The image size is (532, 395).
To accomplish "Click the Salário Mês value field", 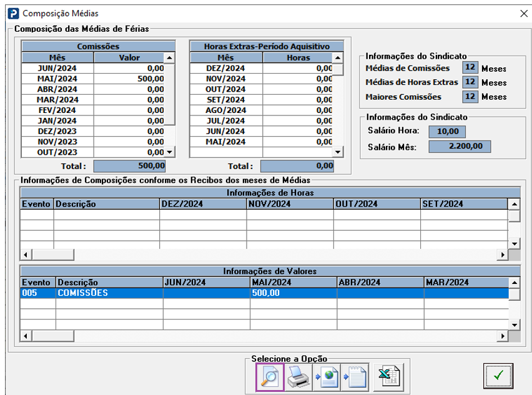I will (x=459, y=147).
